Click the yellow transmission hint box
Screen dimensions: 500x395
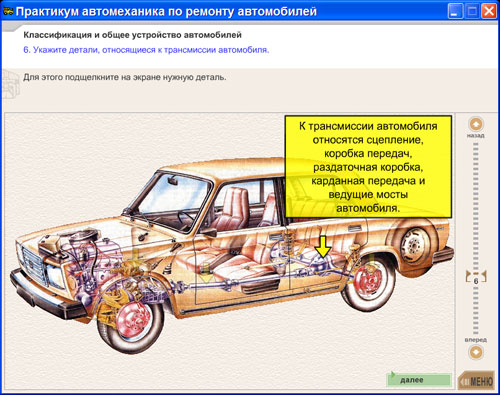tap(368, 167)
